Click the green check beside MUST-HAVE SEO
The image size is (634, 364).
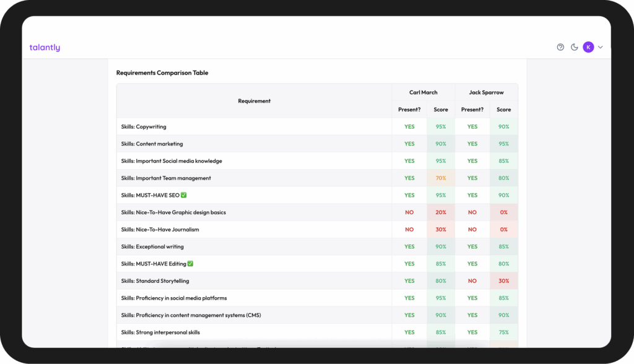pos(184,195)
